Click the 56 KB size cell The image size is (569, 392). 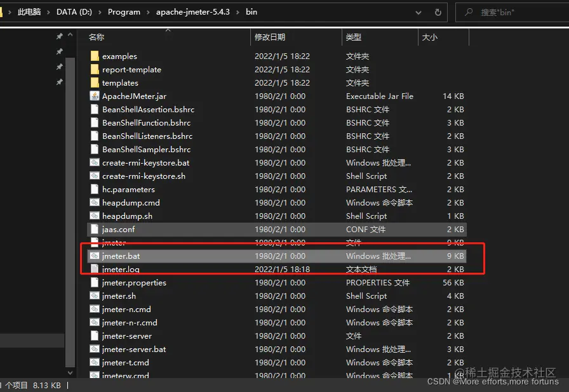coord(453,283)
